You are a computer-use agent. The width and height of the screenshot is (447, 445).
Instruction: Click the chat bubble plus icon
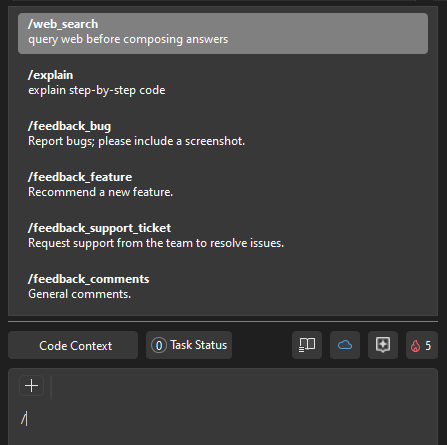tap(383, 345)
